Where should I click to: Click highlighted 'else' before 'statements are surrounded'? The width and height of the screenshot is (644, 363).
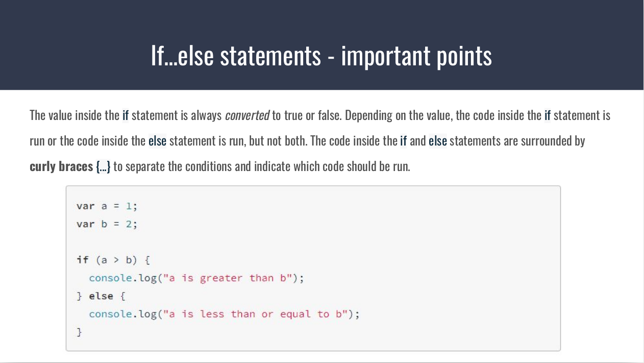tap(437, 141)
